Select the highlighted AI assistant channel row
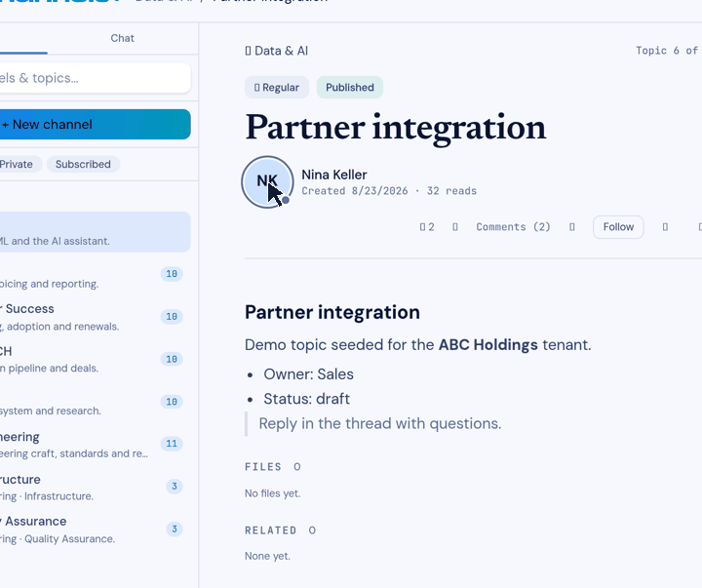The width and height of the screenshot is (702, 588). pyautogui.click(x=93, y=232)
